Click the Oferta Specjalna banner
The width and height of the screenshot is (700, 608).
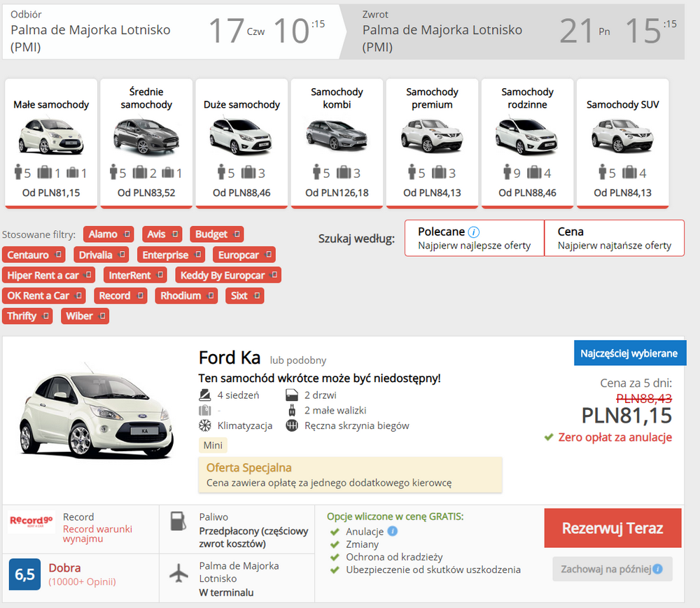(x=351, y=475)
